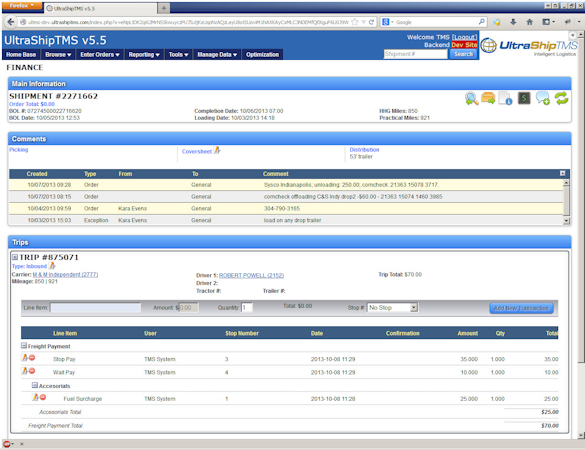The image size is (585, 450).
Task: Click the edit pencil icon next to Type: Inbound
Action: pos(52,266)
